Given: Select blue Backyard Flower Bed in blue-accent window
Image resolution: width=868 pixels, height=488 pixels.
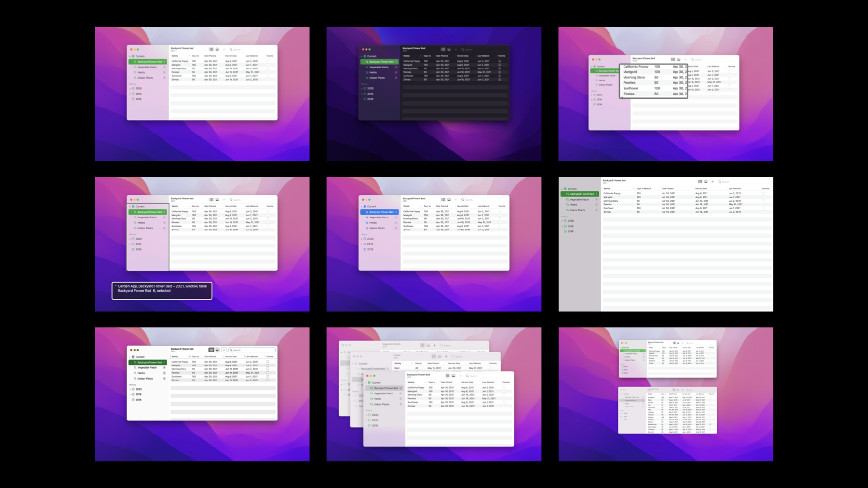Looking at the screenshot, I should tap(380, 212).
